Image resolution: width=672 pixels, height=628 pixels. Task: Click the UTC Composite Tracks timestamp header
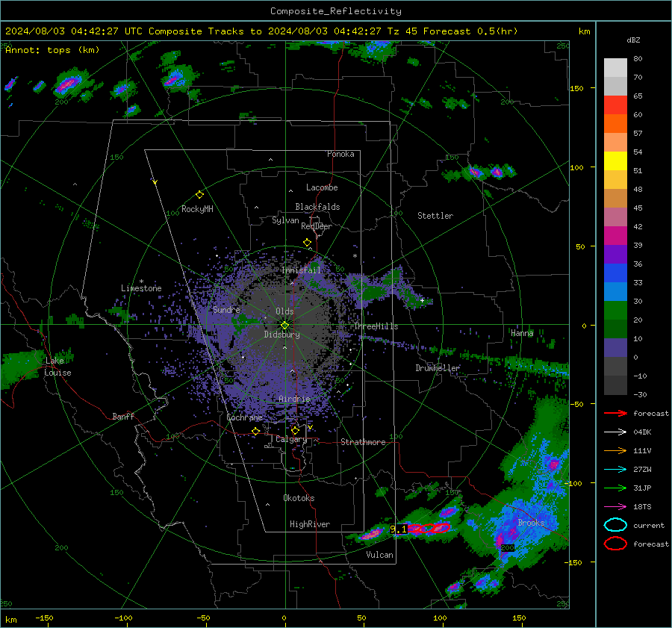(261, 31)
